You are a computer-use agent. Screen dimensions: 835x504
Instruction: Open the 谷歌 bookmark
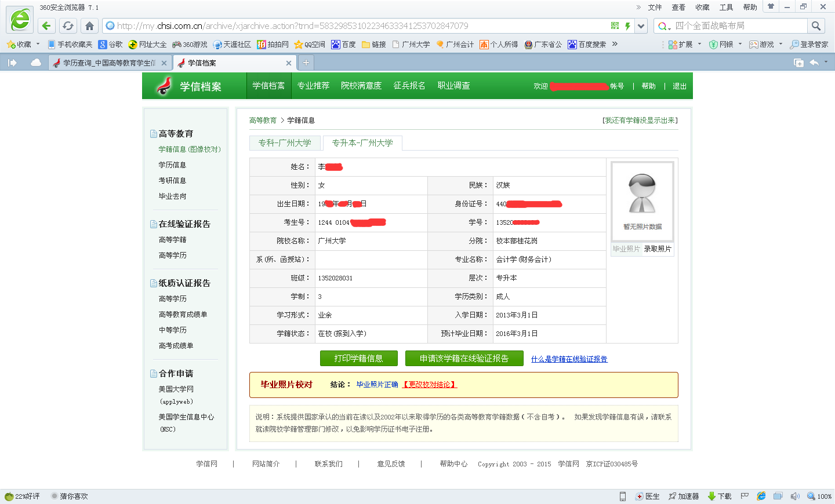(x=110, y=44)
